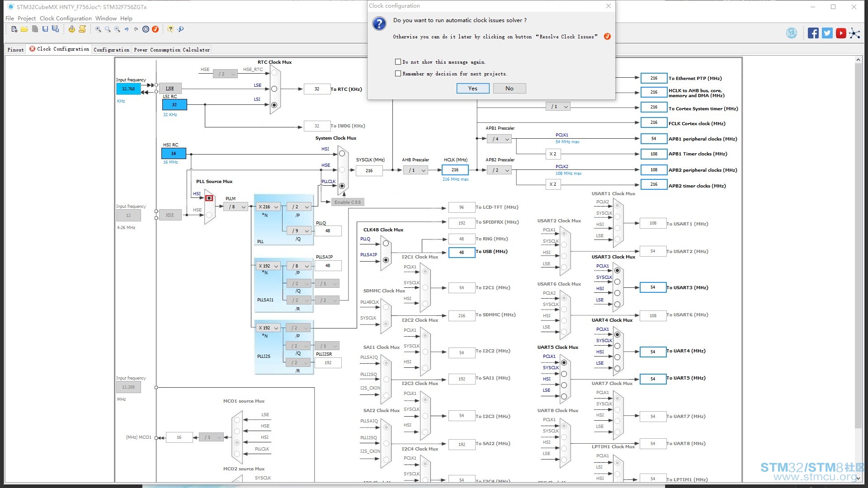Open the Window menu

pyautogui.click(x=106, y=19)
